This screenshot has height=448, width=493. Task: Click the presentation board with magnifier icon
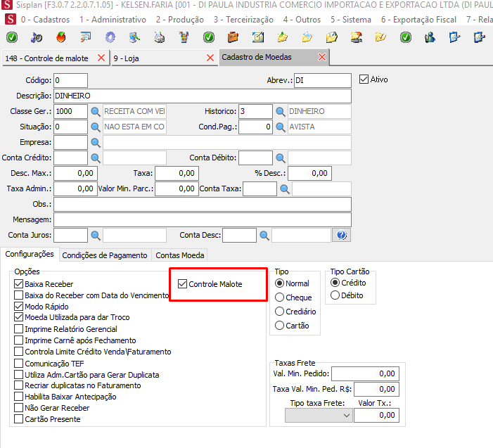[86, 37]
